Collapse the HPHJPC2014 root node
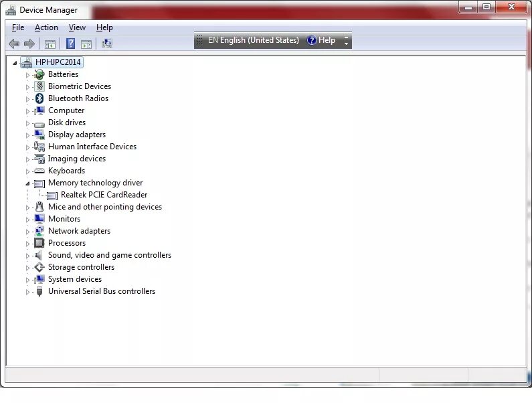The width and height of the screenshot is (532, 403). 15,63
